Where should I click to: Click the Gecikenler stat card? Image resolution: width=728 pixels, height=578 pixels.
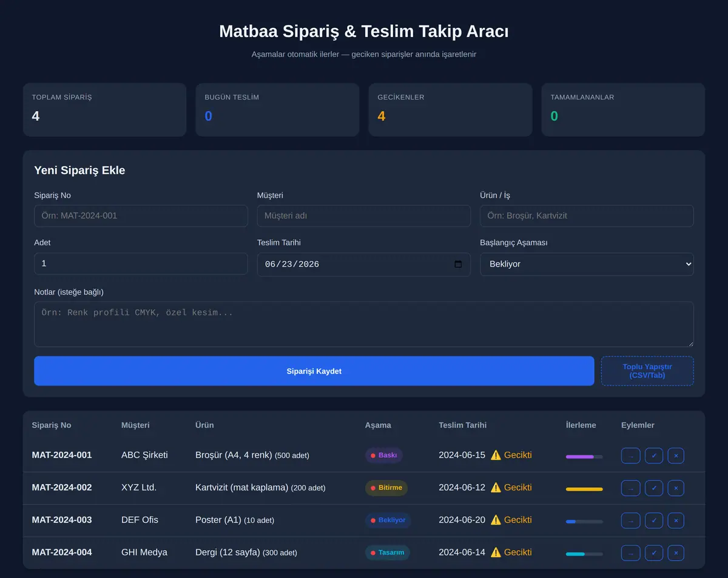click(450, 110)
